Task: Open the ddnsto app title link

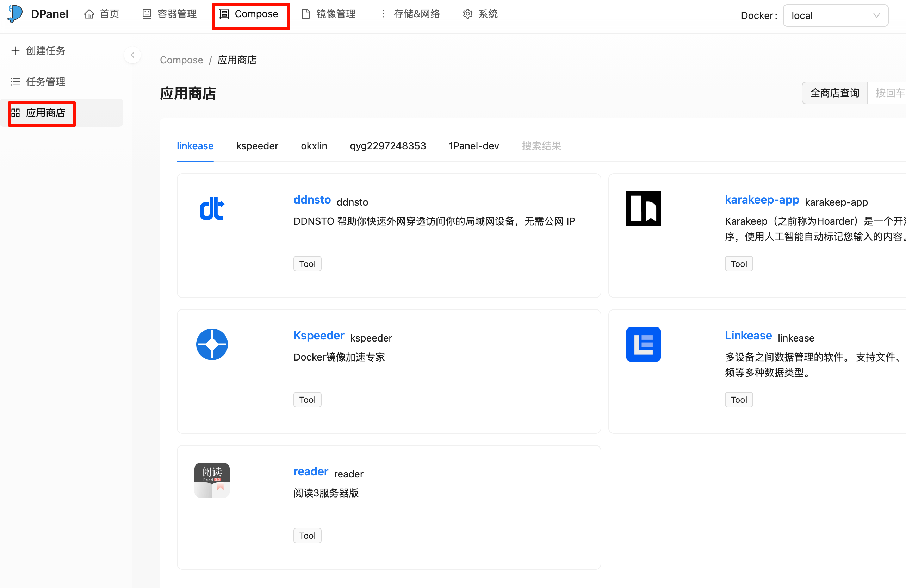Action: coord(312,199)
